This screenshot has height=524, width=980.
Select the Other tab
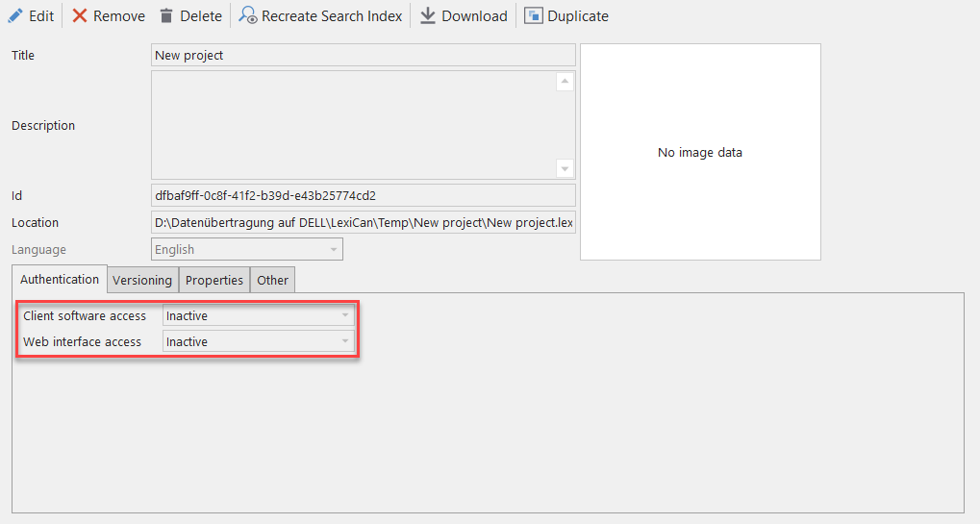coord(272,280)
